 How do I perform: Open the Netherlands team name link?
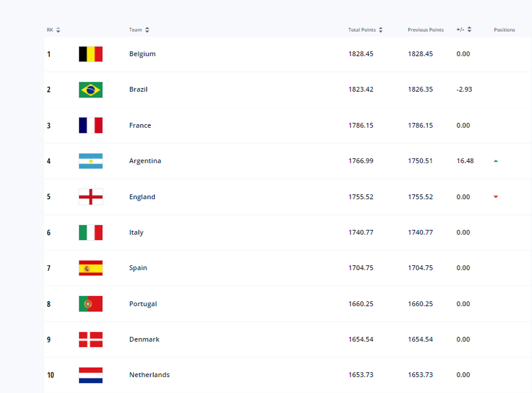click(150, 375)
